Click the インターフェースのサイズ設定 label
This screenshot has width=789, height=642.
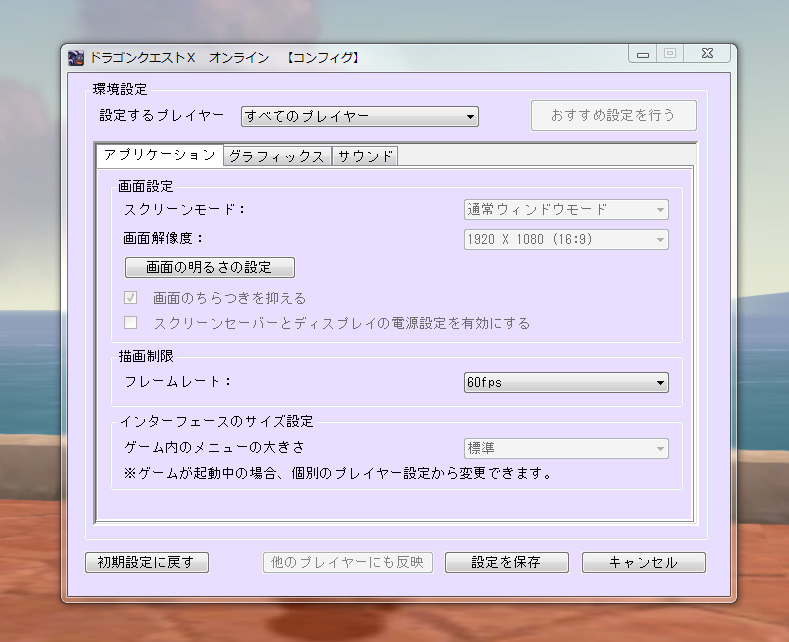tap(217, 421)
